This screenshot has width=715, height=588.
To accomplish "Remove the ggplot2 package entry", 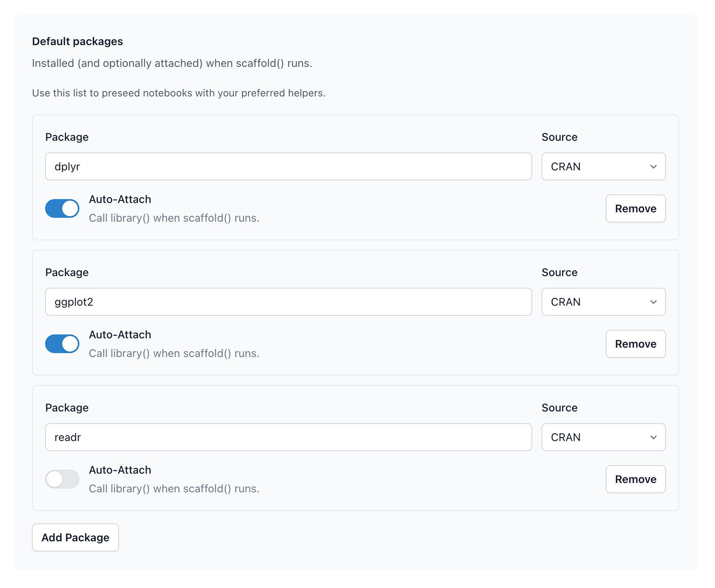I will click(636, 343).
